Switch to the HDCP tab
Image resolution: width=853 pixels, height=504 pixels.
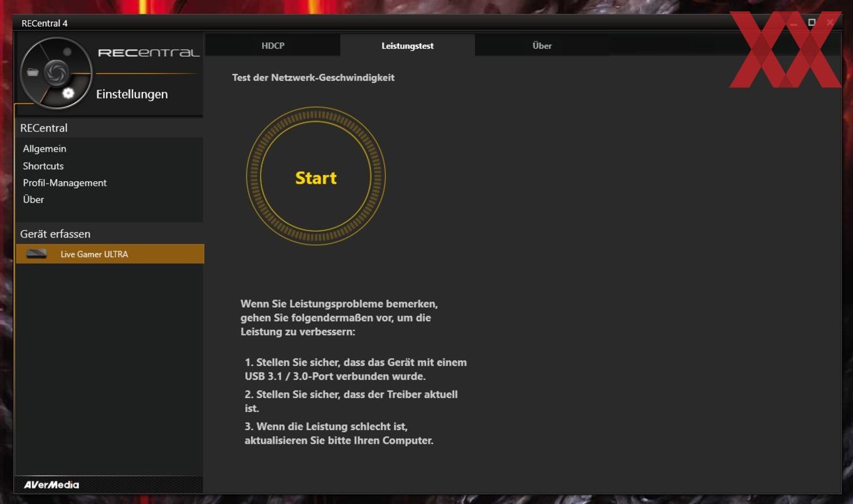click(x=273, y=46)
